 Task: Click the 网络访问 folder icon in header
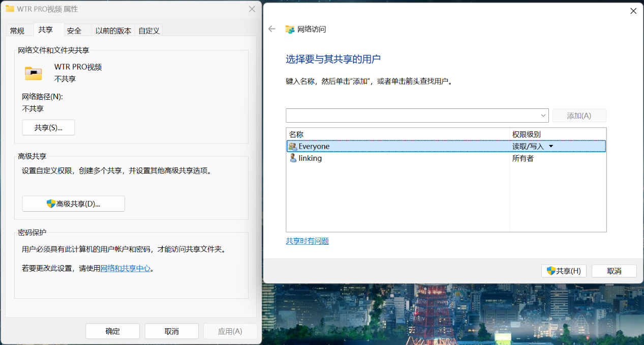pos(290,29)
